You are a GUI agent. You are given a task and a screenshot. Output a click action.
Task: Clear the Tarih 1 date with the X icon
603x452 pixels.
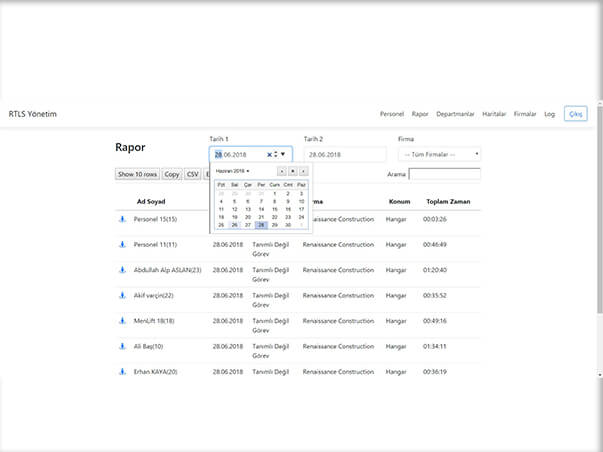click(269, 155)
